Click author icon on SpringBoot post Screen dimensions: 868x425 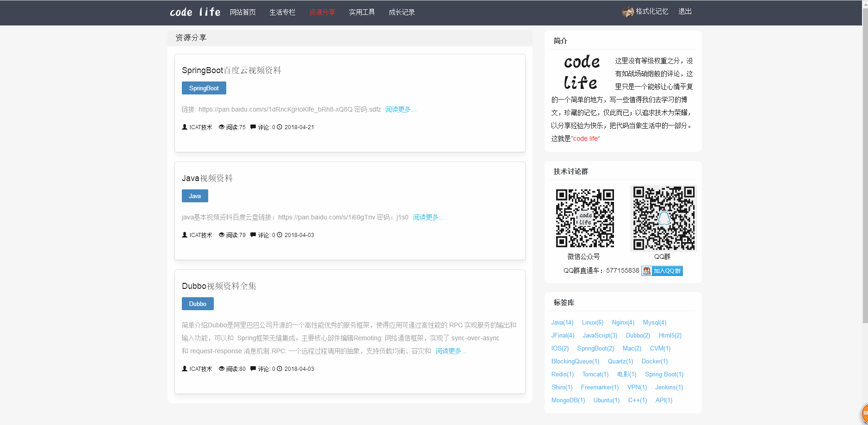(185, 127)
